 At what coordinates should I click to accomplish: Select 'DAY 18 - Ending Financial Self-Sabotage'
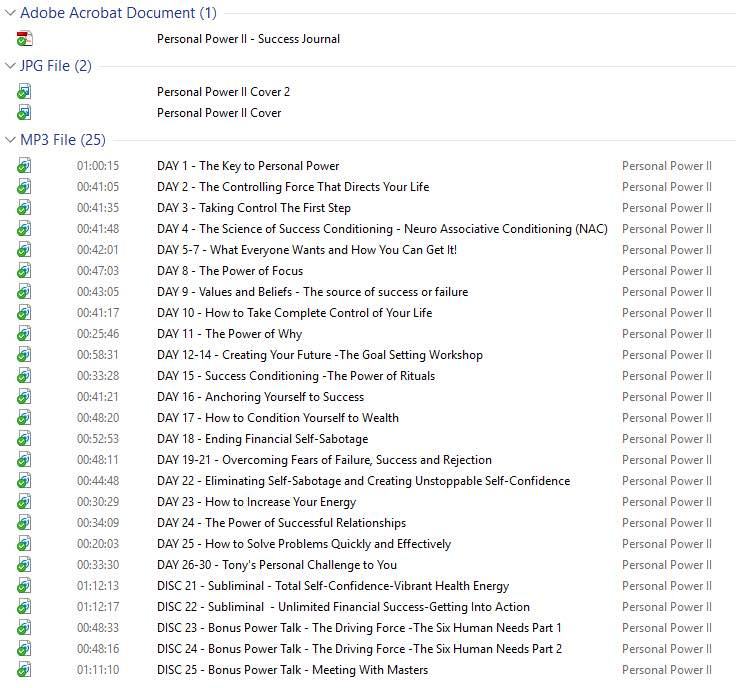pos(262,439)
